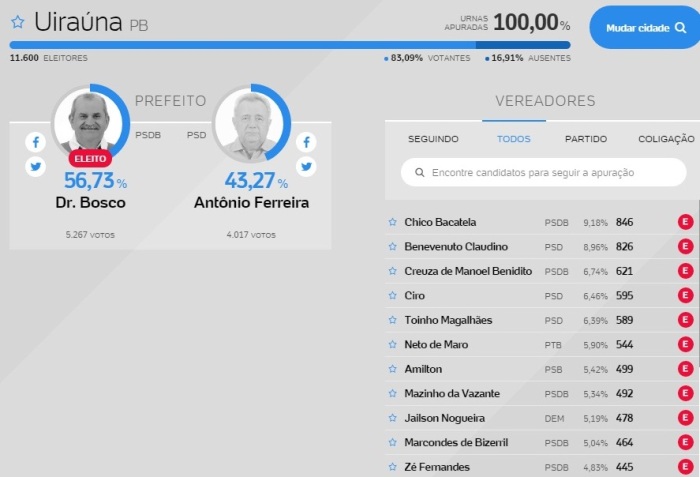This screenshot has width=700, height=477.
Task: Share Antônio Ferreira on Facebook
Action: click(306, 142)
